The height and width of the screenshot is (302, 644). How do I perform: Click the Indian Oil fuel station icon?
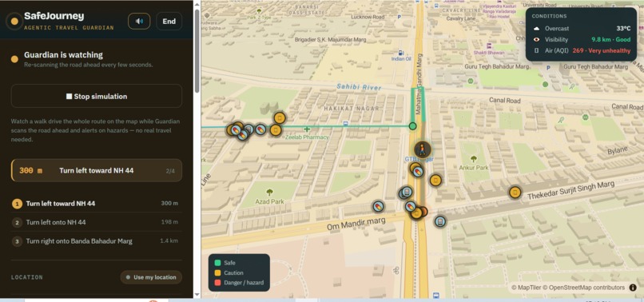[x=401, y=53]
